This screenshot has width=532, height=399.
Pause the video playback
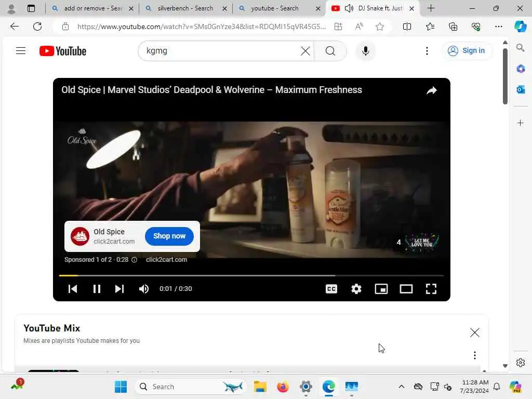click(97, 289)
